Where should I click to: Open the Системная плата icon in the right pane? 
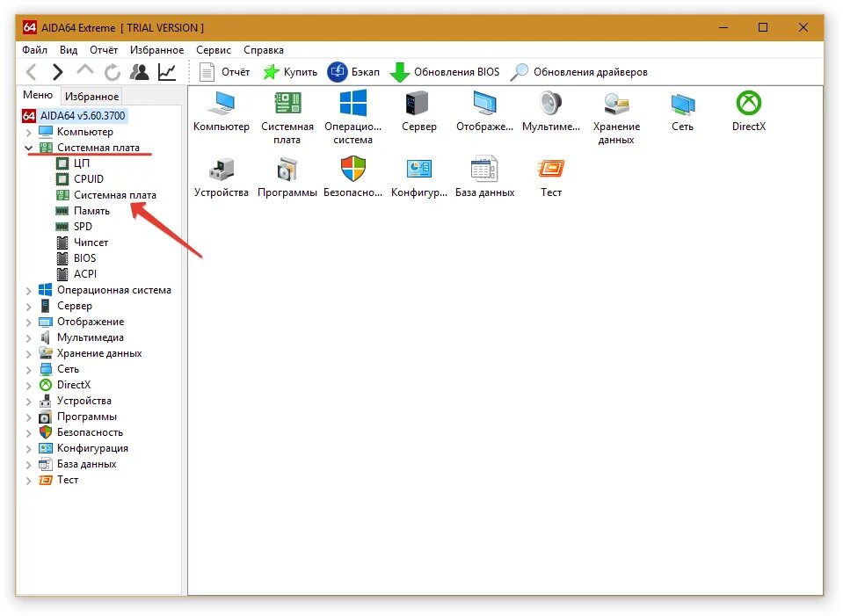tap(287, 118)
